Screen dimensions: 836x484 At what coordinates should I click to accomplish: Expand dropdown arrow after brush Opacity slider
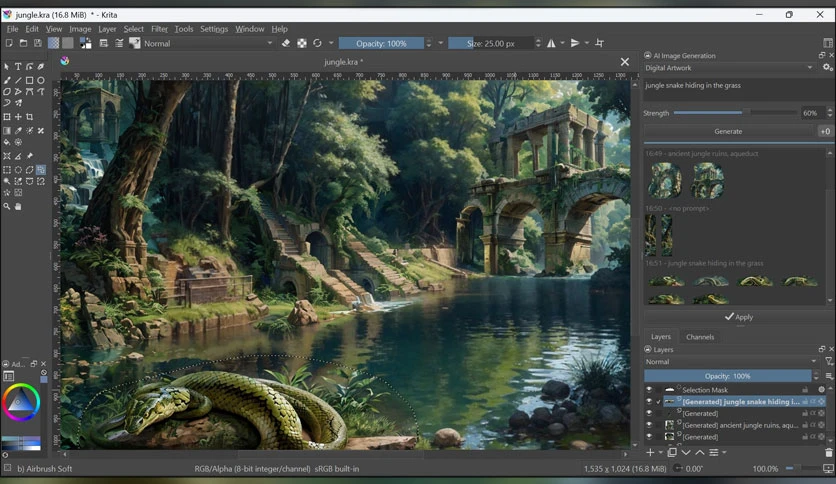point(440,43)
